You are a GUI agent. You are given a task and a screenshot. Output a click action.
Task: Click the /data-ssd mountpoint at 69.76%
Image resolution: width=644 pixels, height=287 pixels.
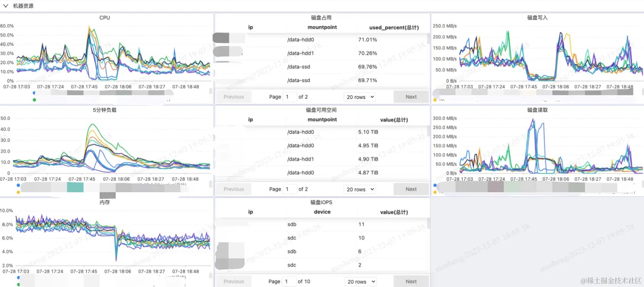299,67
